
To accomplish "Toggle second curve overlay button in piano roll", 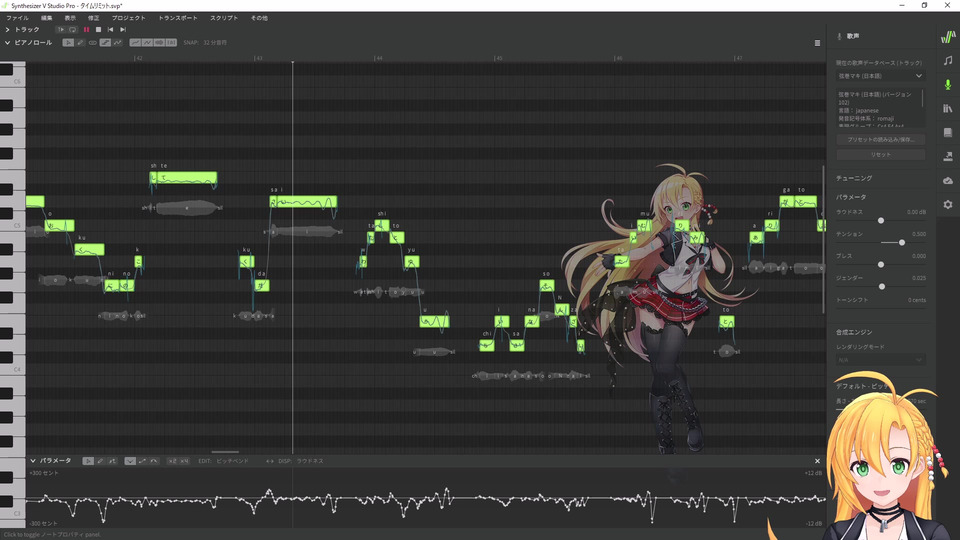I will (x=147, y=43).
